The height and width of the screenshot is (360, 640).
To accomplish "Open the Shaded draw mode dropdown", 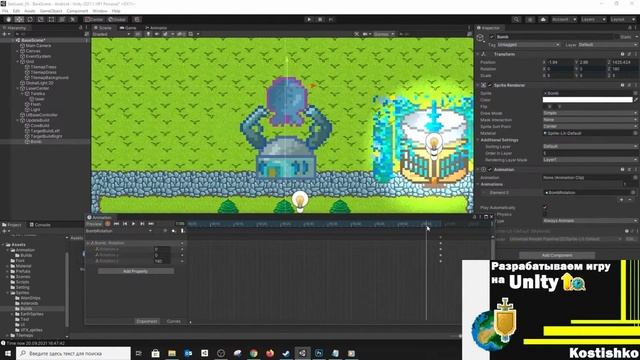I will coord(111,34).
